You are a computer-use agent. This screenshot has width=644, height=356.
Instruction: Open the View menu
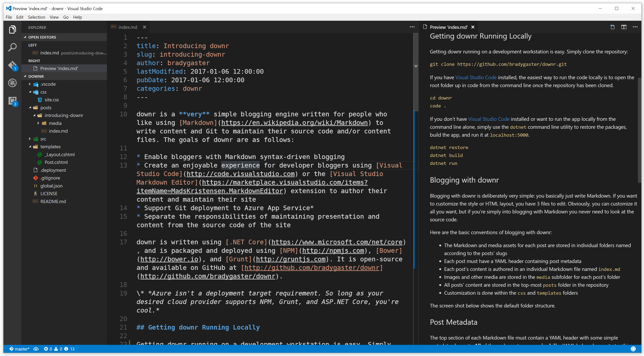click(x=54, y=17)
